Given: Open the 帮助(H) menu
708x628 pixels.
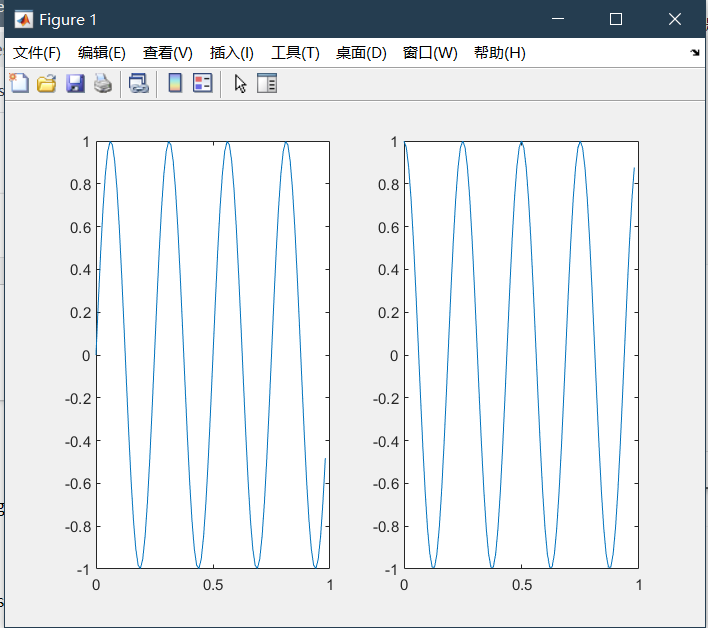Looking at the screenshot, I should click(x=500, y=53).
